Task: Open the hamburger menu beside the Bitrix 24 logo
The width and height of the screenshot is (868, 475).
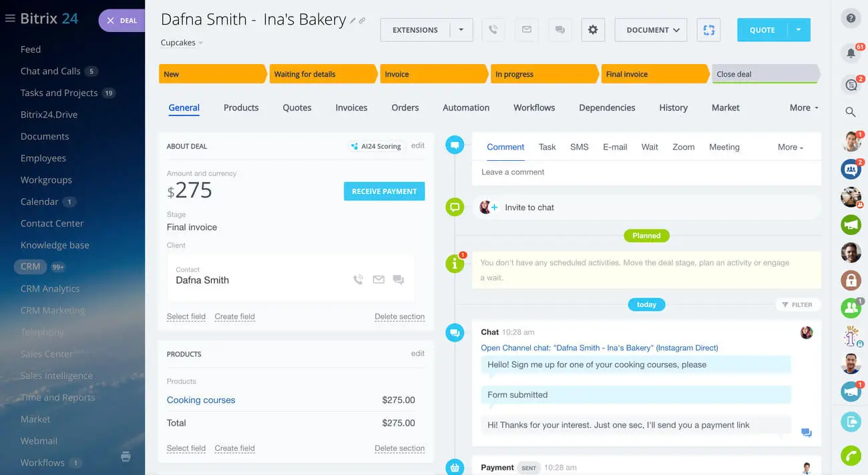Action: tap(10, 19)
